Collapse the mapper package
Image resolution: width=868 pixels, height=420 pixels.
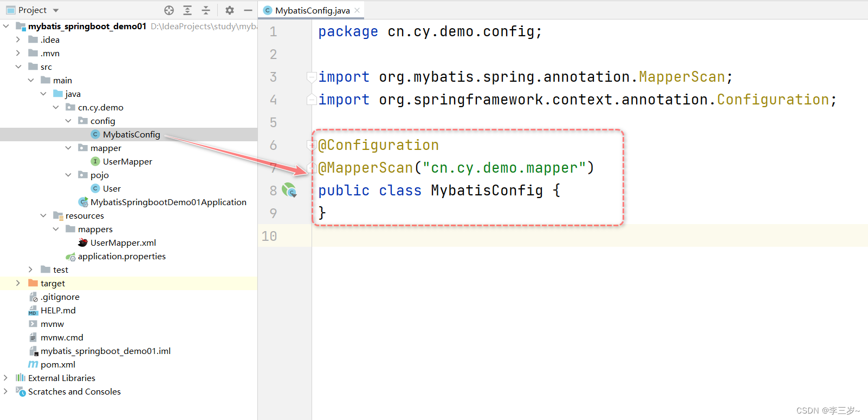pyautogui.click(x=68, y=148)
